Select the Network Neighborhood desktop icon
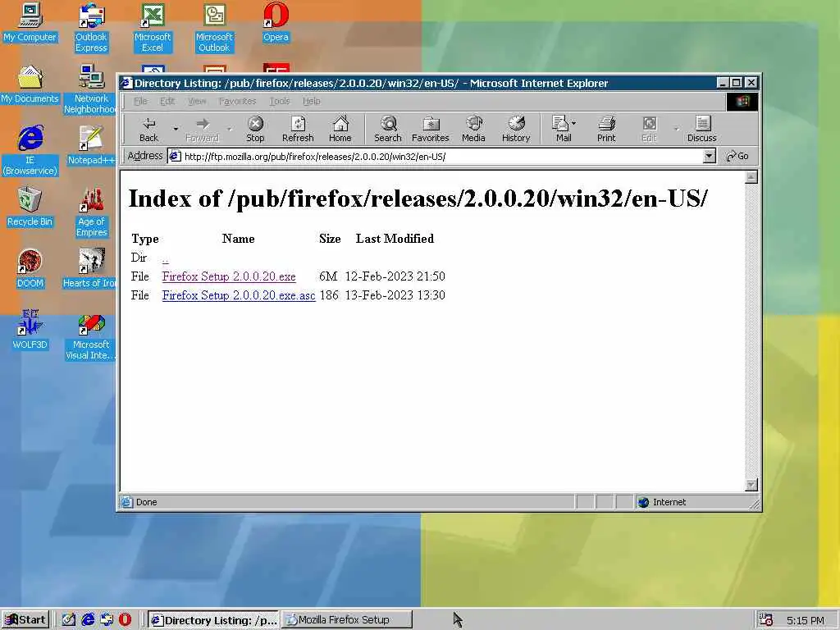Image resolution: width=840 pixels, height=630 pixels. pos(91,89)
